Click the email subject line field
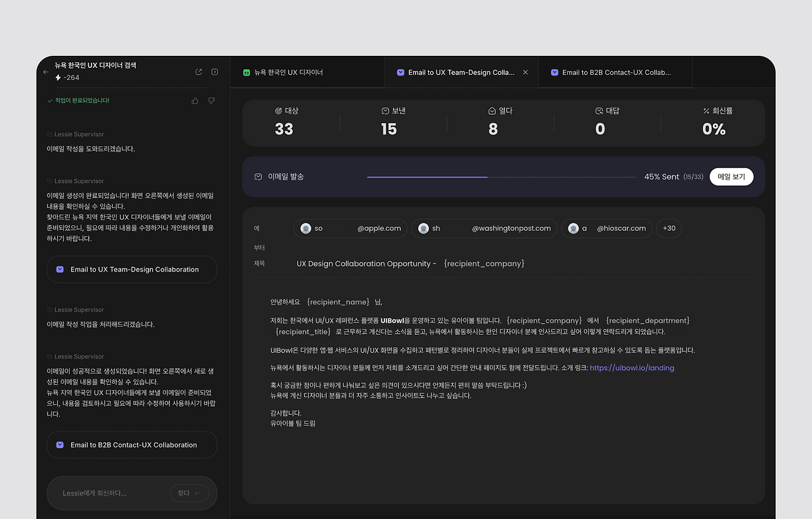812x519 pixels. point(410,263)
